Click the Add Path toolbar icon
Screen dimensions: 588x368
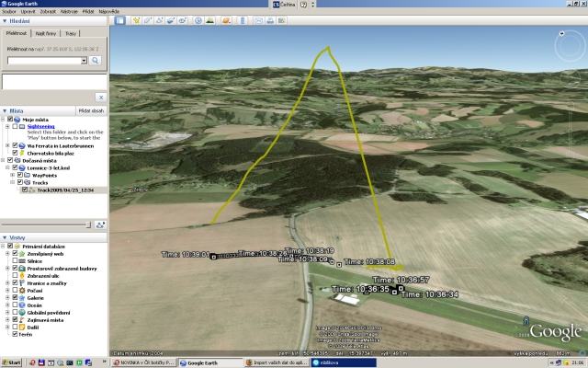[x=161, y=19]
